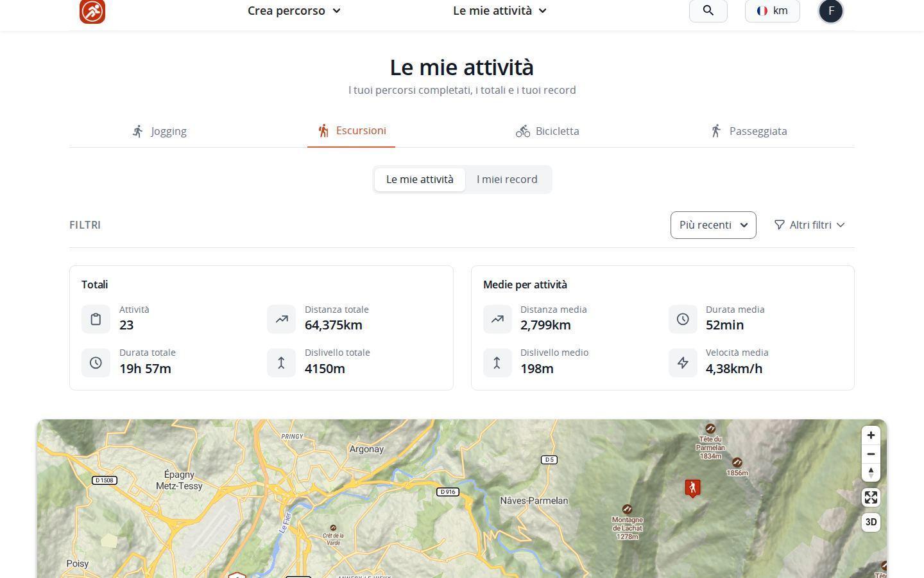Viewport: 924px width, 578px height.
Task: Click the 1856m peak marker on map
Action: [x=737, y=462]
